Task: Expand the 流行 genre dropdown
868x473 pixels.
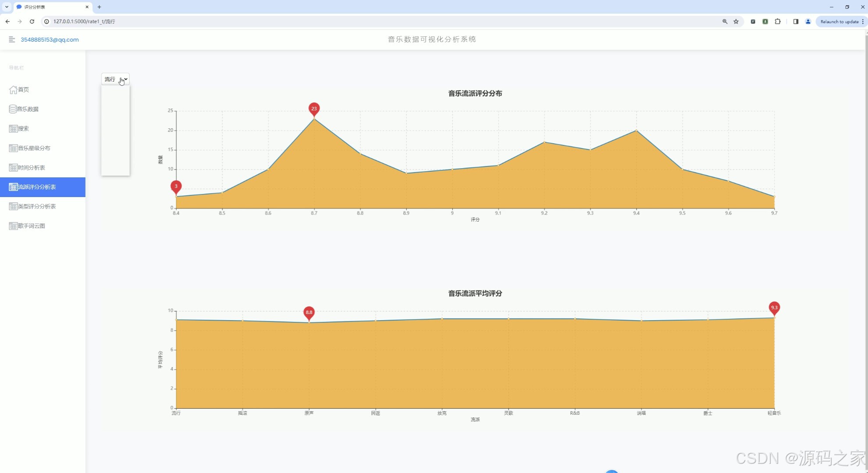Action: pos(115,79)
